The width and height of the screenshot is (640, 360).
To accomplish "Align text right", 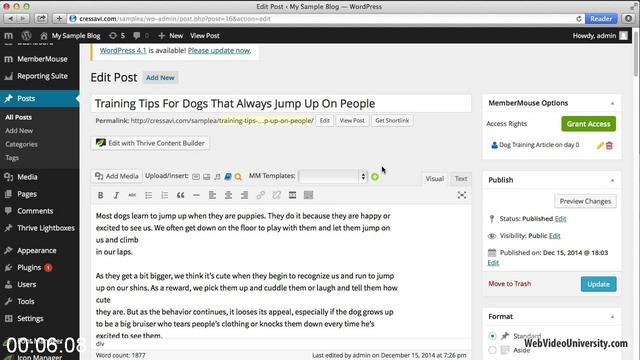I will pyautogui.click(x=244, y=195).
